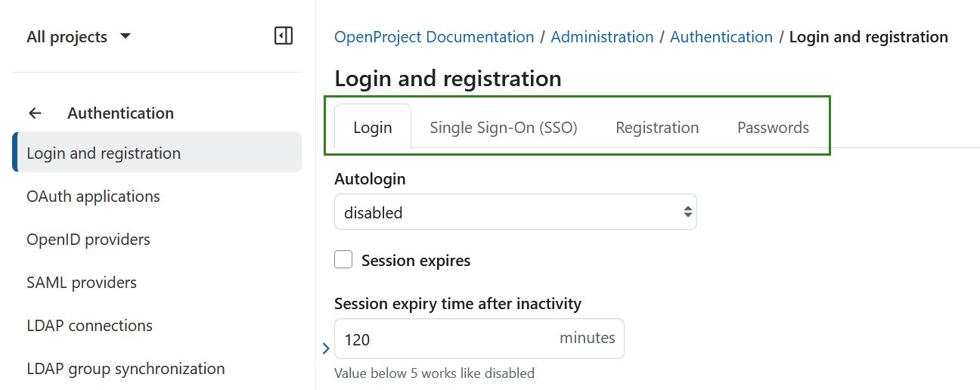Open the Registration tab
This screenshot has height=390, width=980.
tap(657, 128)
